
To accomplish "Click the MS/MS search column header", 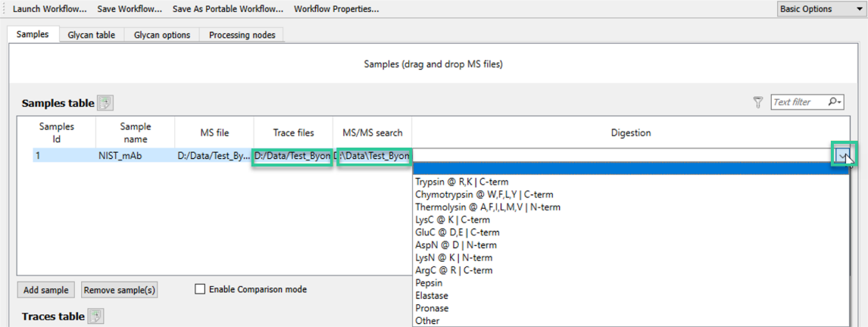I will pos(372,132).
